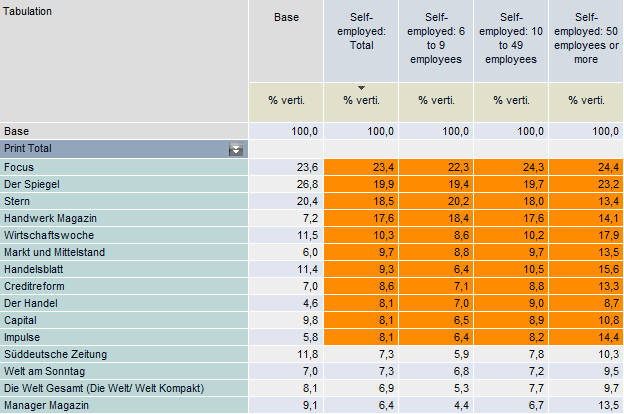This screenshot has width=624, height=414.
Task: Select the Handelsblatt row
Action: click(x=124, y=269)
